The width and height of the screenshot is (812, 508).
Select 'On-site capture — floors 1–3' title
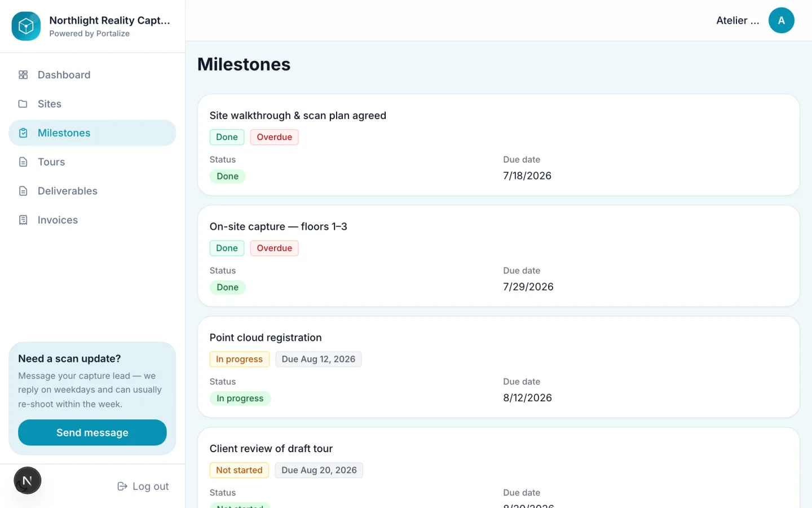pyautogui.click(x=279, y=227)
